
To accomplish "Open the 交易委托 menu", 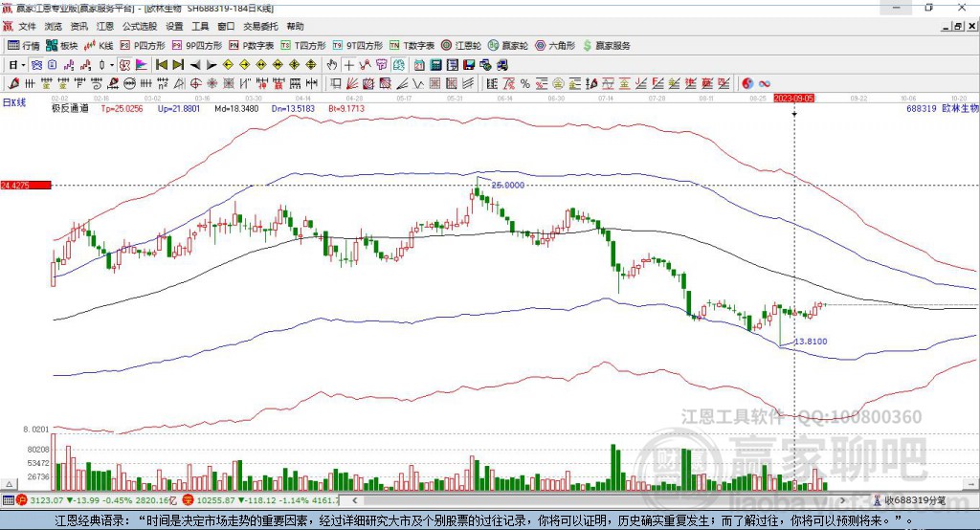I will (260, 26).
